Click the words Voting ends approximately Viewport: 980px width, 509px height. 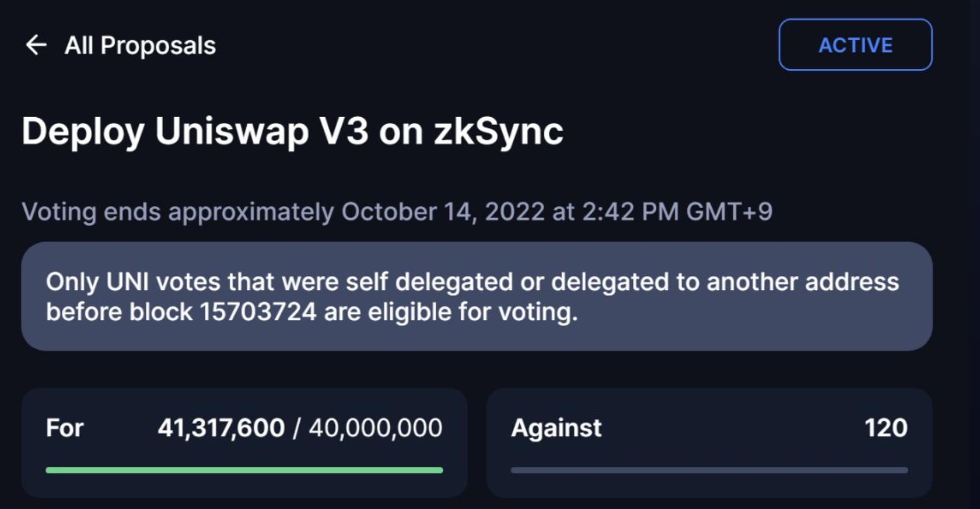pos(178,211)
